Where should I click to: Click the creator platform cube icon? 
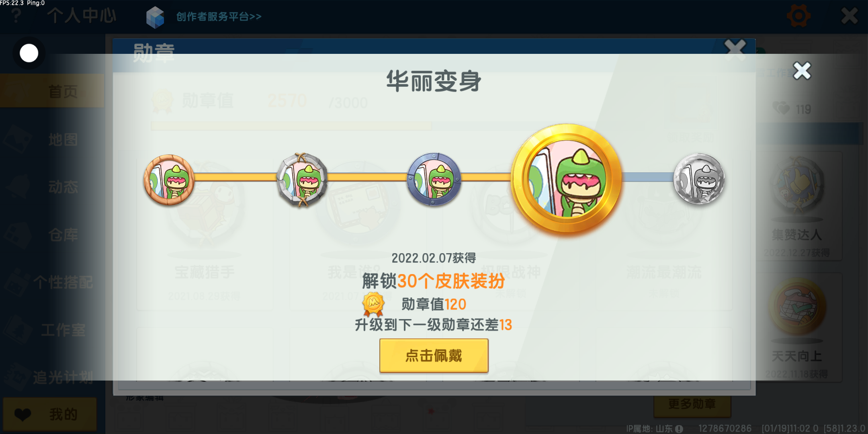coord(155,17)
